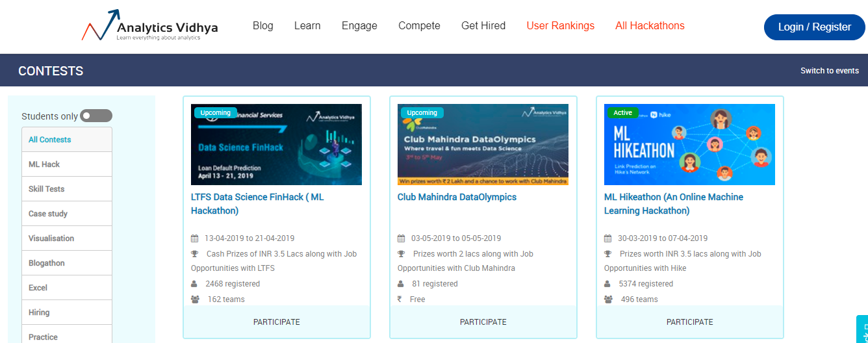868x343 pixels.
Task: Click Switch to events link
Action: (x=829, y=71)
